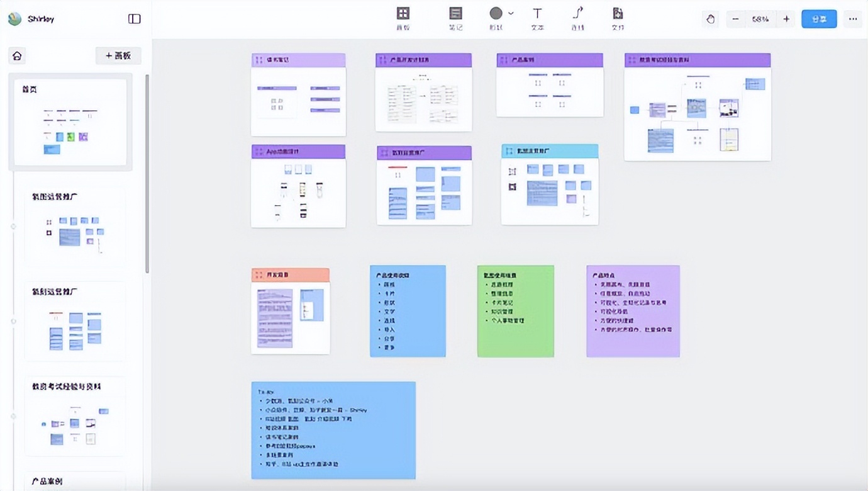Image resolution: width=868 pixels, height=491 pixels.
Task: Activate the hand pan tool
Action: [711, 19]
